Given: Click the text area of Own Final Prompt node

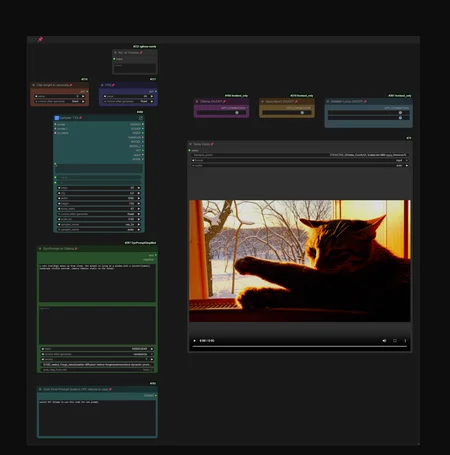Looking at the screenshot, I should click(x=97, y=418).
